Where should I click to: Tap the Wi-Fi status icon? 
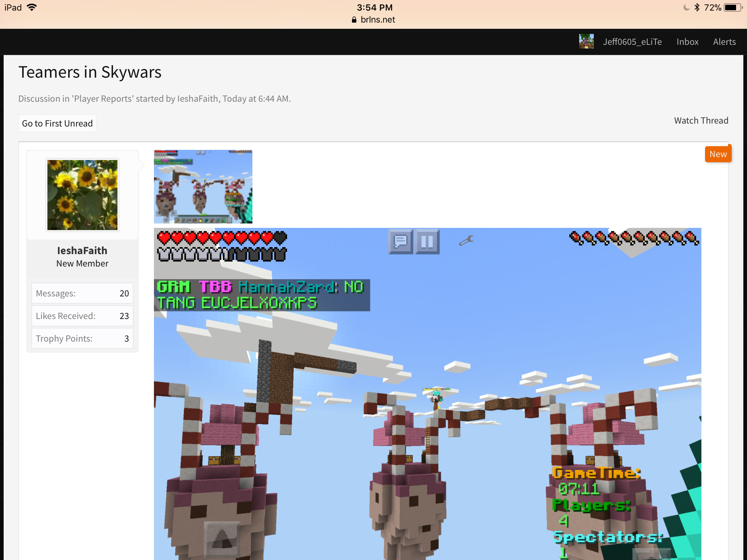click(x=32, y=7)
